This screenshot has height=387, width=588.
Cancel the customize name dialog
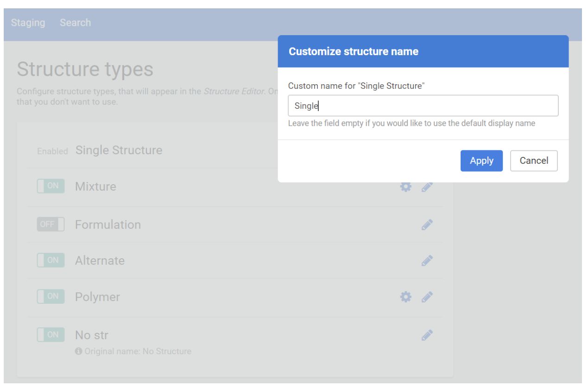coord(533,161)
